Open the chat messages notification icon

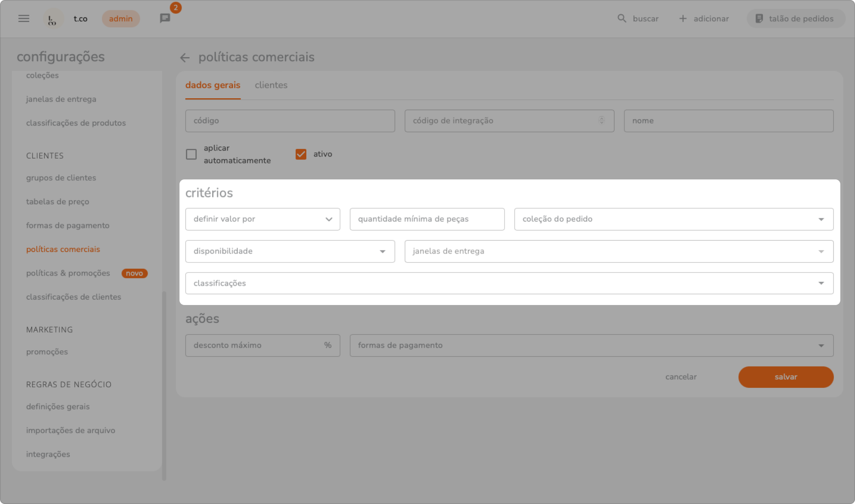[165, 18]
